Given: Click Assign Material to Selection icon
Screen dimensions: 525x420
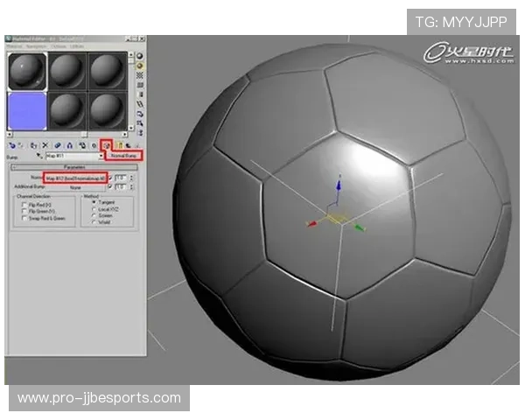Looking at the screenshot, I should [x=33, y=145].
